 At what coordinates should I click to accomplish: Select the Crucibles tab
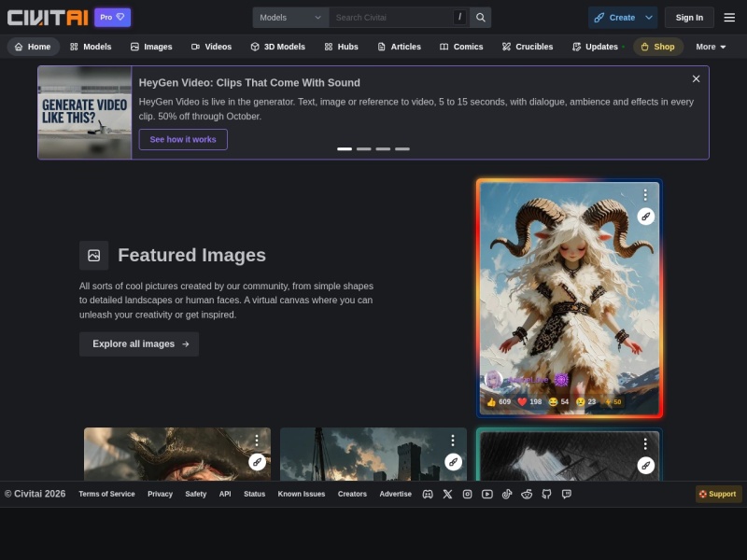point(528,47)
